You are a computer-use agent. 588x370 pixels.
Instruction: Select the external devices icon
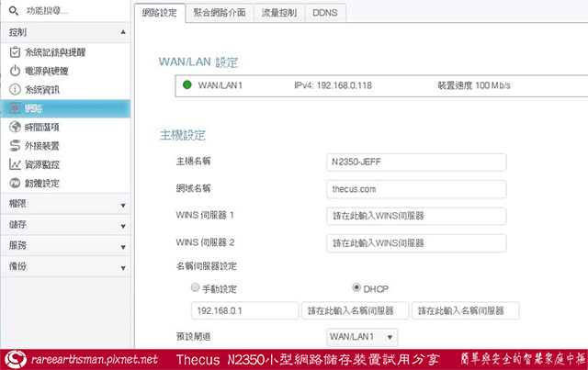click(15, 146)
